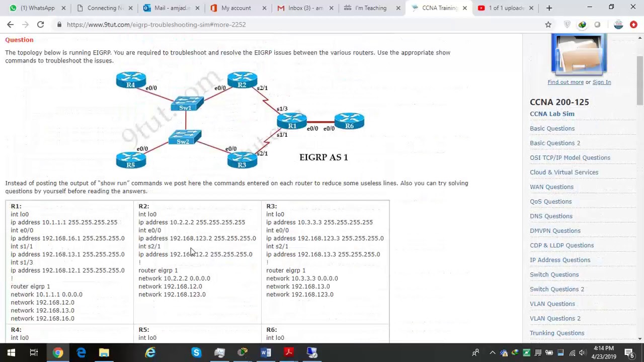The height and width of the screenshot is (362, 644).
Task: Open the Basic Questions link
Action: pyautogui.click(x=552, y=128)
